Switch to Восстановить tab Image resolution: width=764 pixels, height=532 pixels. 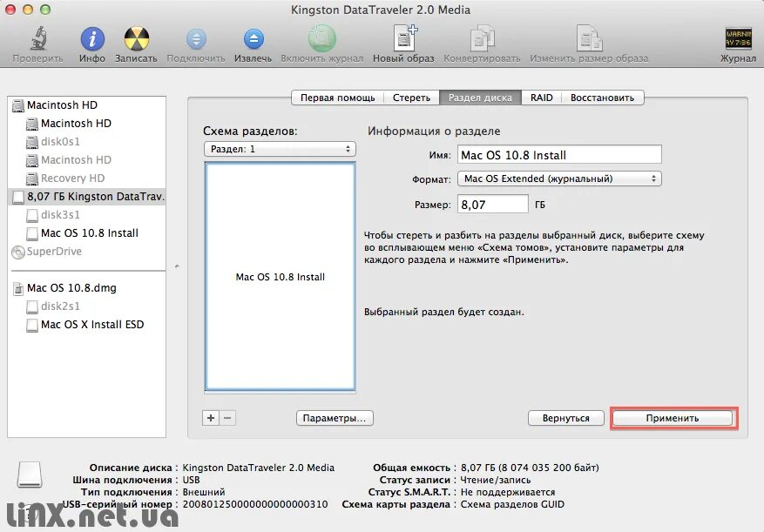[602, 98]
